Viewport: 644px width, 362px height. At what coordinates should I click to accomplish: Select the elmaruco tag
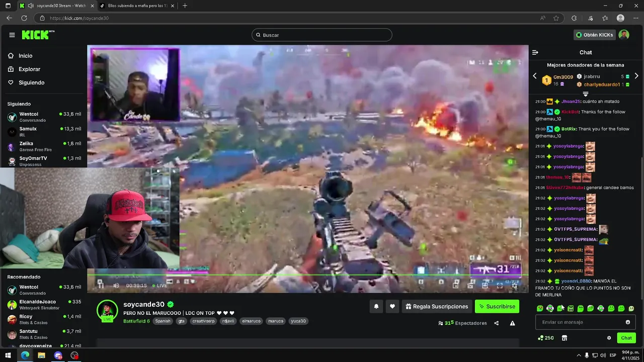[251, 321]
